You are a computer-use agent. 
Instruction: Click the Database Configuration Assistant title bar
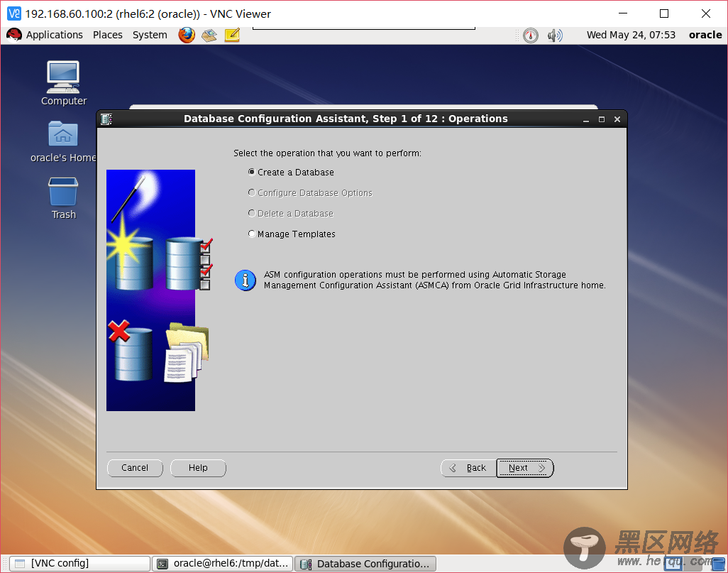[x=346, y=119]
